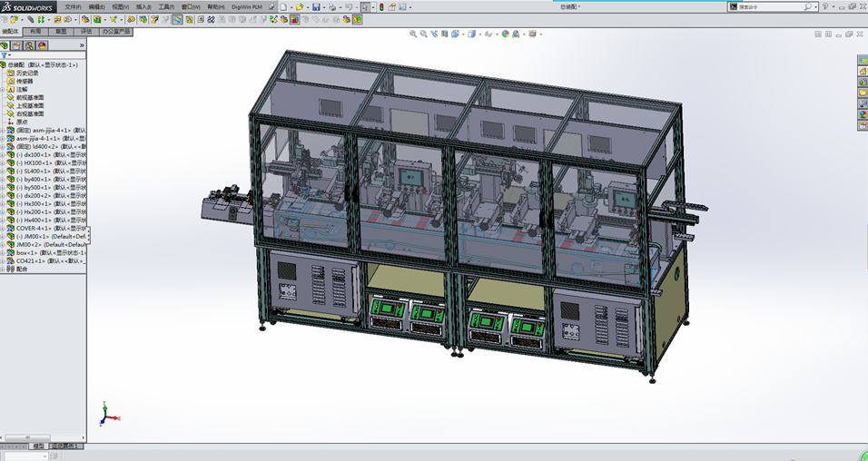The image size is (868, 461).
Task: Open the Options settings icon in top toolbar
Action: (x=402, y=7)
